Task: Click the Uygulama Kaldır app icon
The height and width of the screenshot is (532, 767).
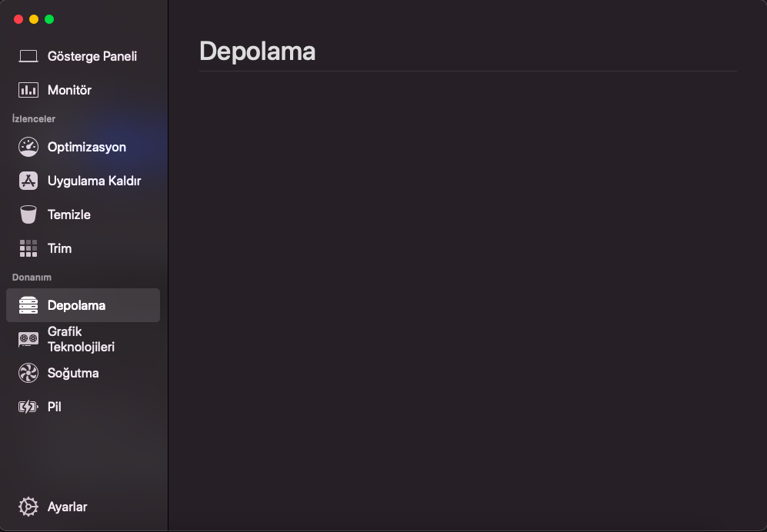Action: pyautogui.click(x=28, y=181)
